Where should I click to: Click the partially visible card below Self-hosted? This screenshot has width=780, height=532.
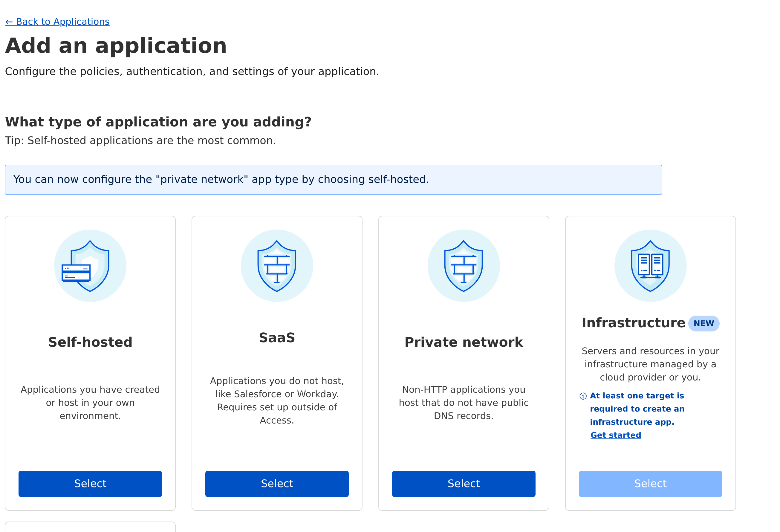[90, 527]
